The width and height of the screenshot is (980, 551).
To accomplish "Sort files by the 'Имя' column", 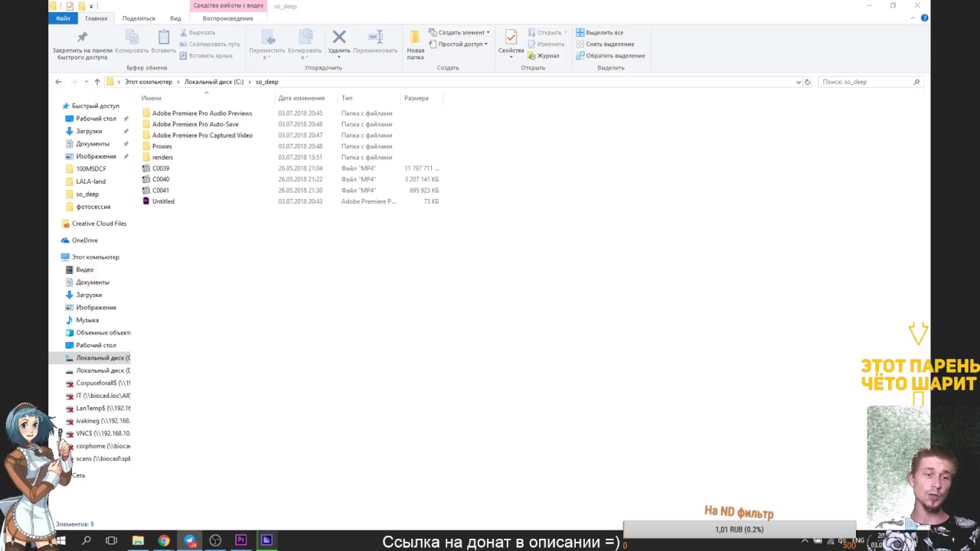I will 151,98.
